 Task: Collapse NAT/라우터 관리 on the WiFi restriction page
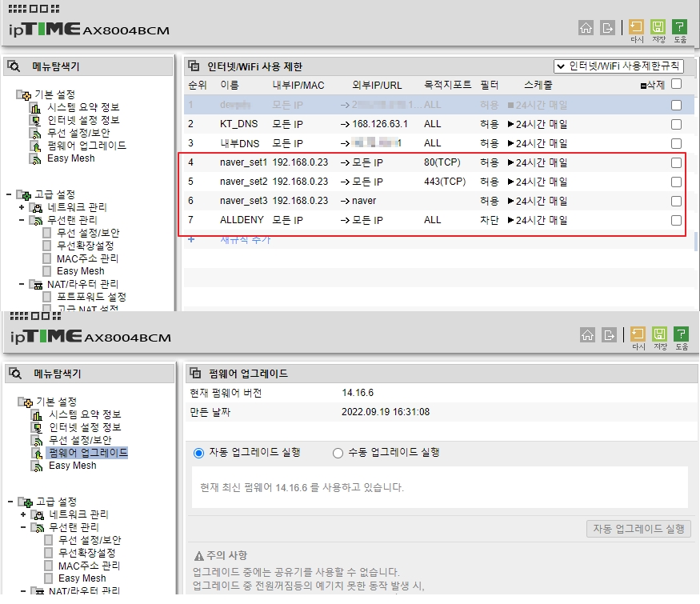pos(22,284)
